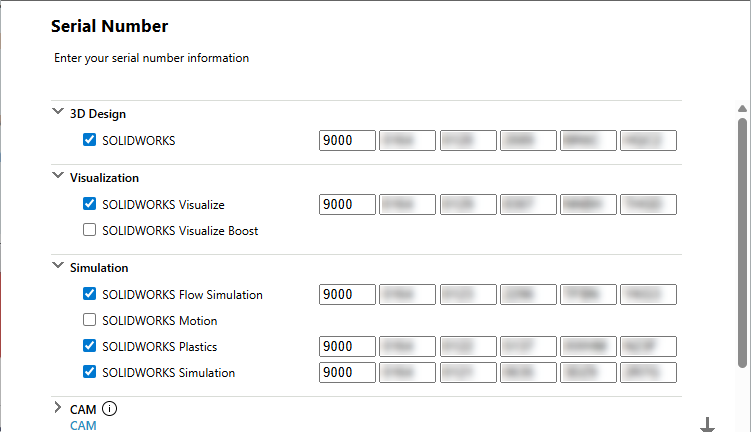Click the 9000 field for SOLIDWORKS Plastics
This screenshot has width=751, height=432.
(x=347, y=346)
